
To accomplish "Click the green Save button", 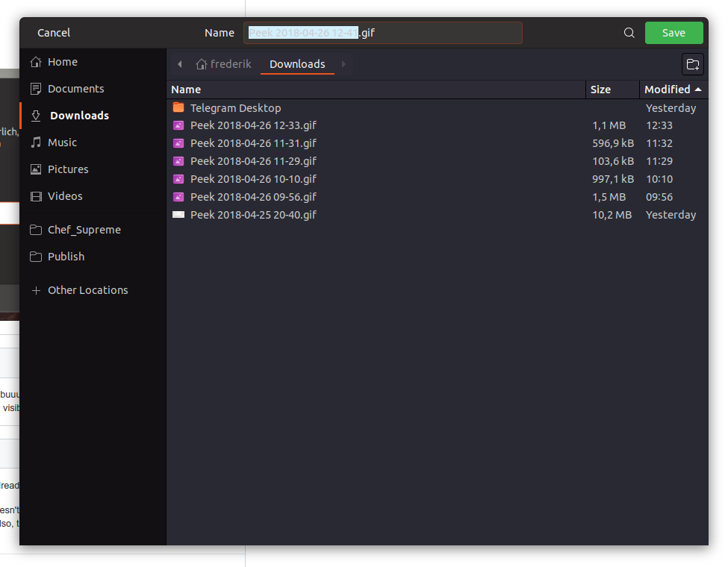I will click(673, 33).
